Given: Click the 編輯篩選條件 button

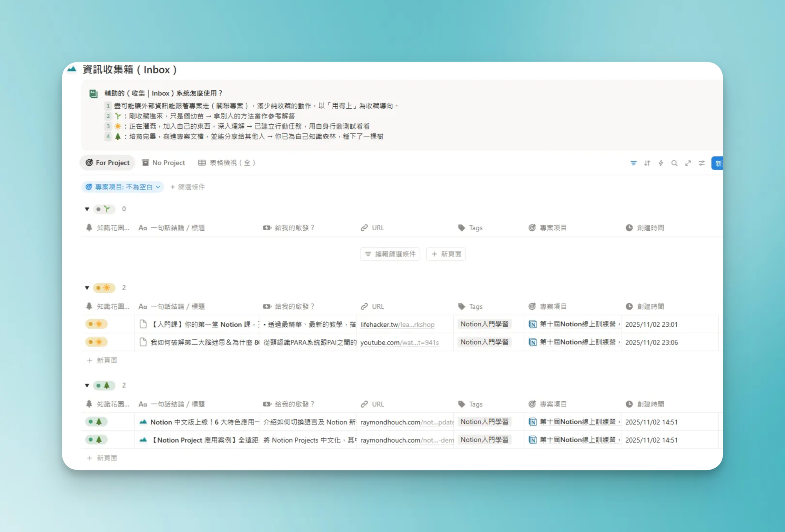Looking at the screenshot, I should pos(390,254).
